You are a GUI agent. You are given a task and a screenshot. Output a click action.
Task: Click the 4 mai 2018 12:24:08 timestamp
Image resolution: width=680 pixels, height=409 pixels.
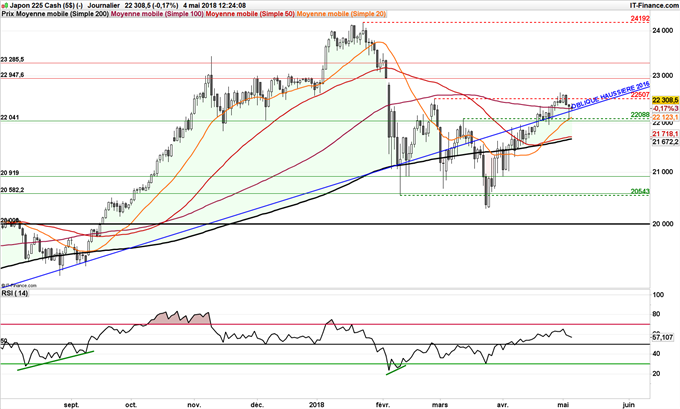(x=214, y=6)
